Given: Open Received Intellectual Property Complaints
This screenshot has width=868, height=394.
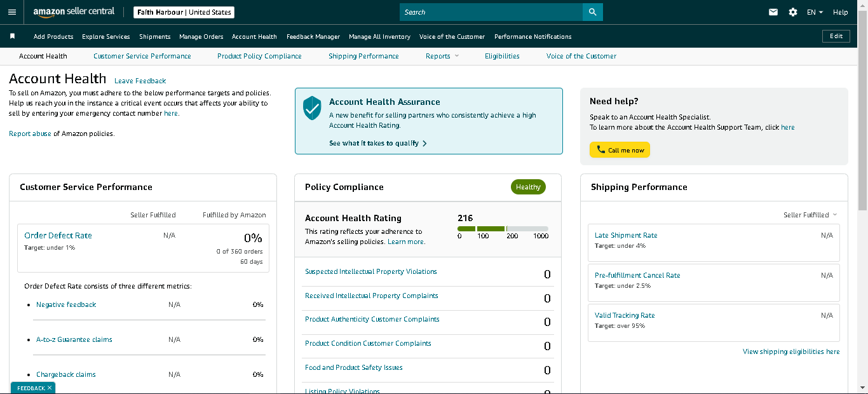Looking at the screenshot, I should (x=372, y=295).
